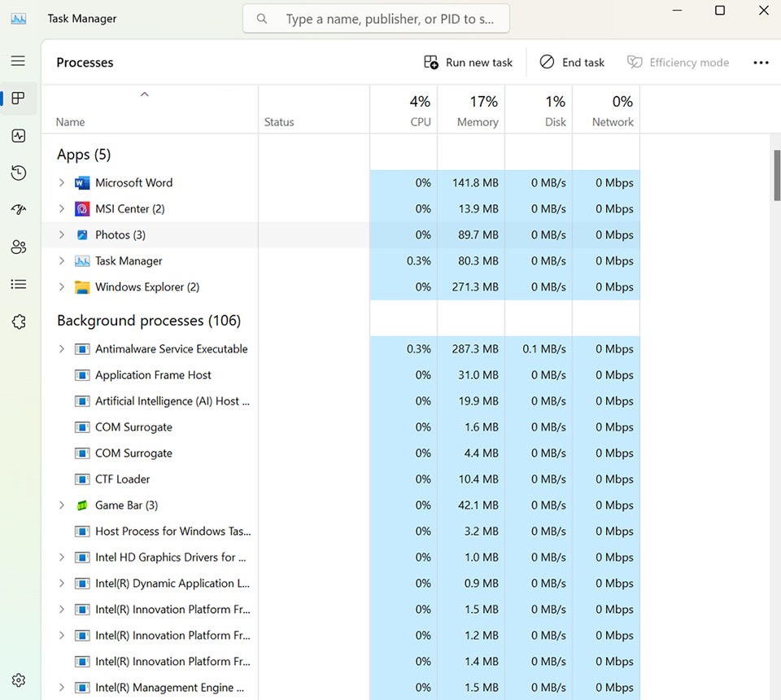Open the Startup apps sidebar icon

(x=19, y=210)
